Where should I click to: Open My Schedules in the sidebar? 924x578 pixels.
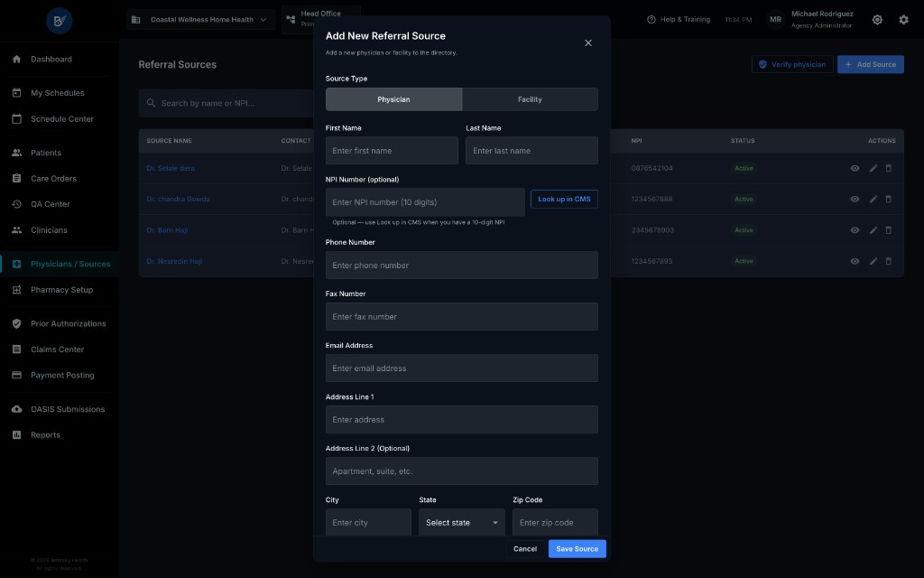pos(57,93)
